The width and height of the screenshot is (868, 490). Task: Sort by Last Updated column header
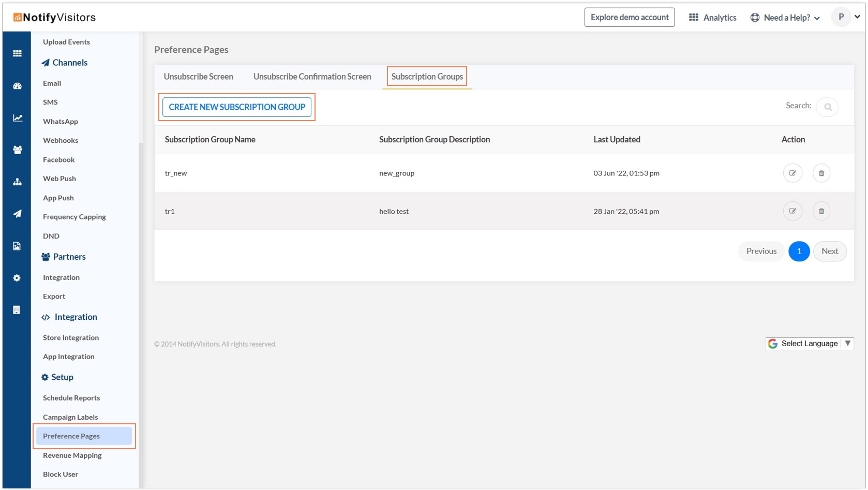(617, 140)
